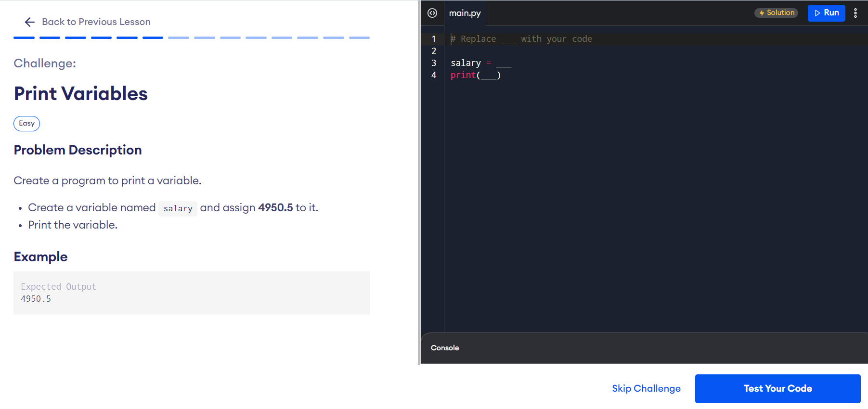This screenshot has height=409, width=868.
Task: Click the Test Your Code button
Action: point(777,388)
